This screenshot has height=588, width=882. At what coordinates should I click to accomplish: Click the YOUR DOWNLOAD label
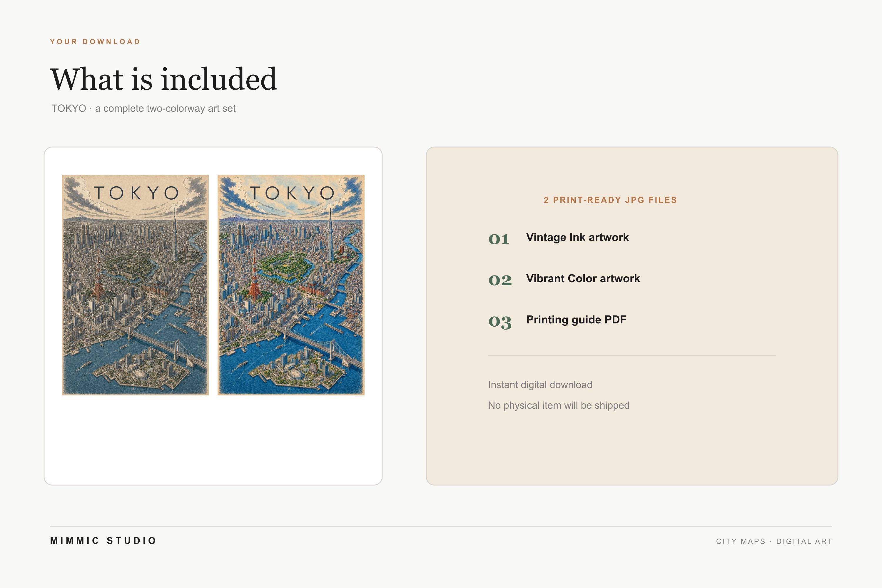click(95, 42)
